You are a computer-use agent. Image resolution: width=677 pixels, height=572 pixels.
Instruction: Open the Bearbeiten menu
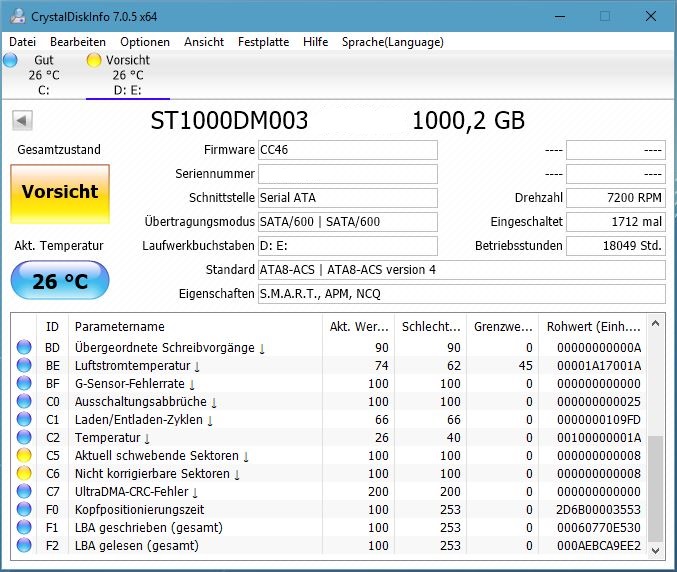(x=78, y=42)
